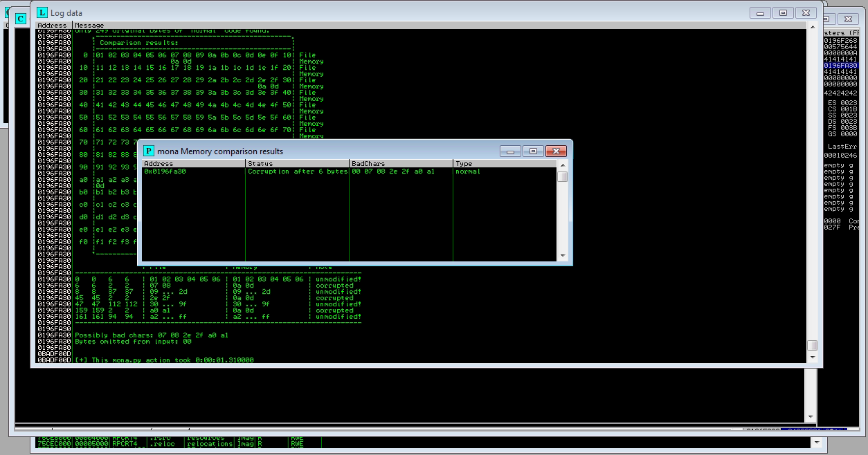
Task: Click the mona results scrollbar thumb
Action: [563, 177]
